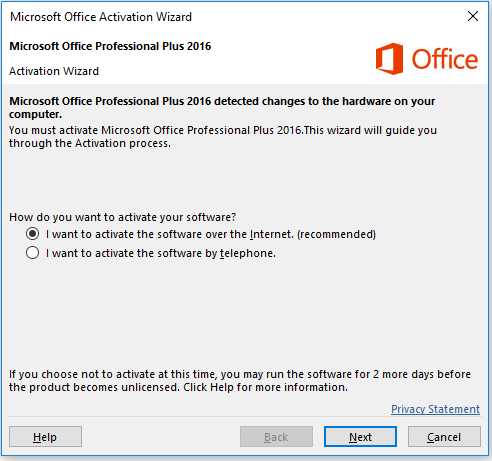
Task: Click the bold 'Microsoft Office Professional Plus 2016' header
Action: pyautogui.click(x=110, y=46)
